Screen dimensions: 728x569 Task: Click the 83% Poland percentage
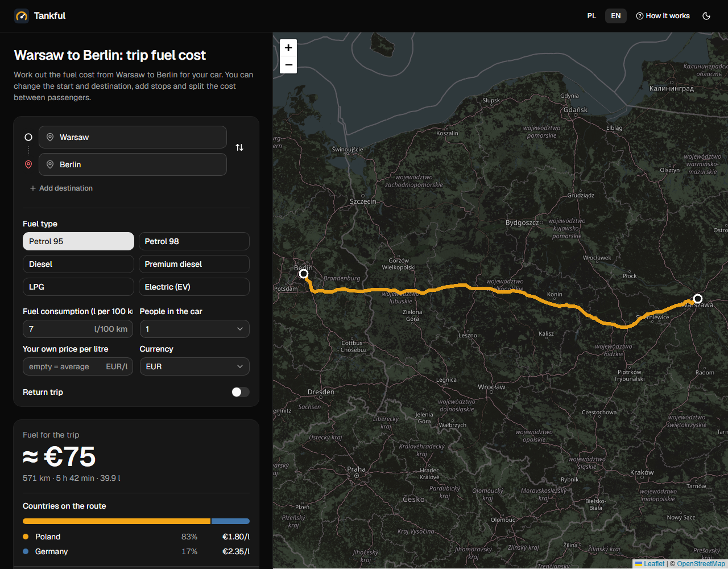[x=189, y=537]
